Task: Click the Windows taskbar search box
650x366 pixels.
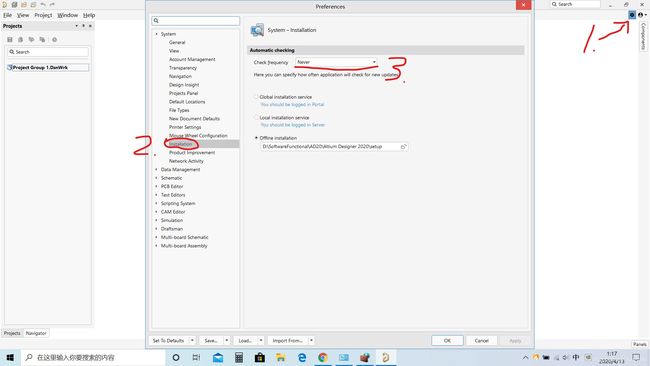Action: 93,357
